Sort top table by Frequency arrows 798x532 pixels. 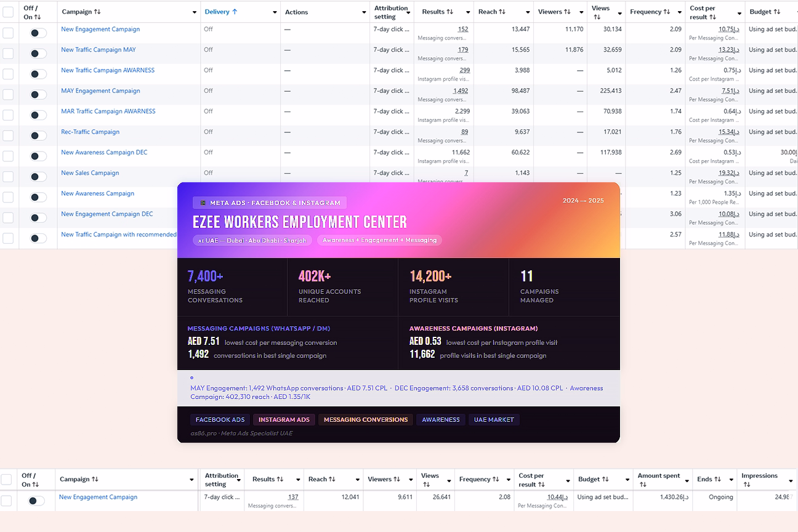(x=666, y=12)
